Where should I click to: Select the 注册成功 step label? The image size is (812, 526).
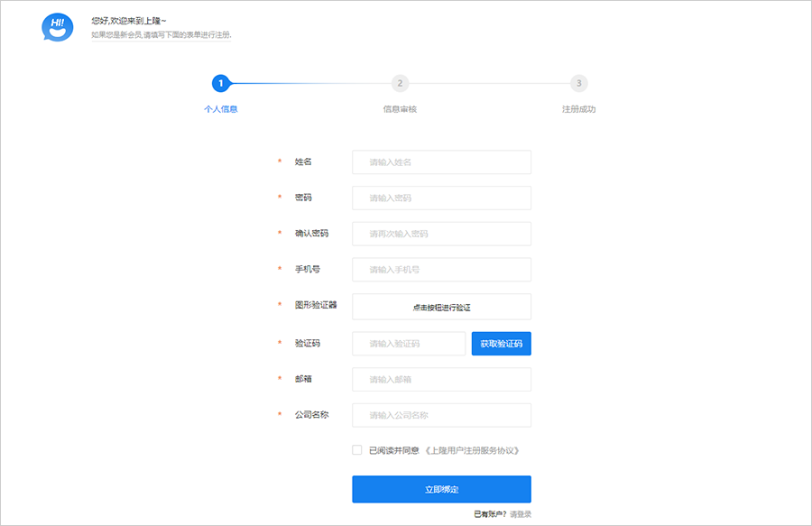tap(578, 109)
